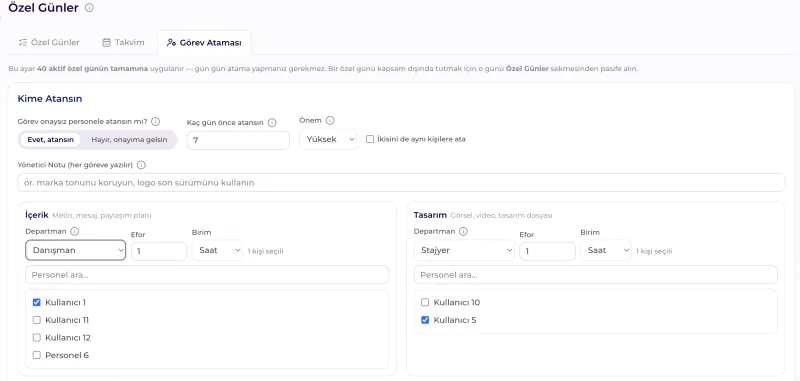Select the Görev Ataması tab
Image resolution: width=800 pixels, height=381 pixels.
204,42
